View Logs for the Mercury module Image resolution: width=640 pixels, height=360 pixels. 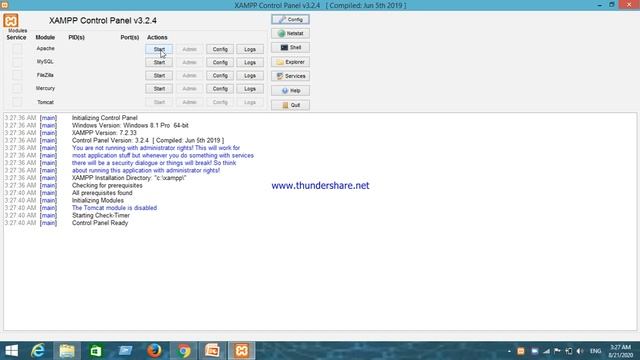[250, 89]
